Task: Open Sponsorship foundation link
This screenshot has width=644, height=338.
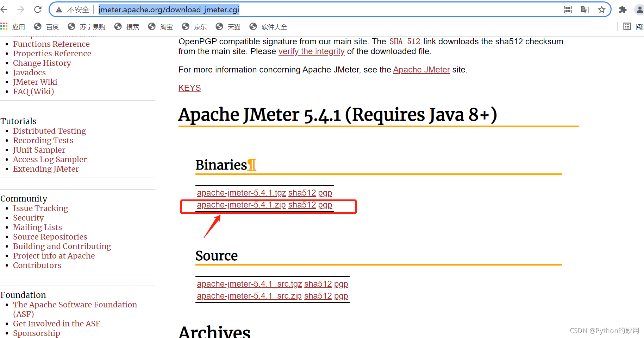Action: click(x=36, y=333)
